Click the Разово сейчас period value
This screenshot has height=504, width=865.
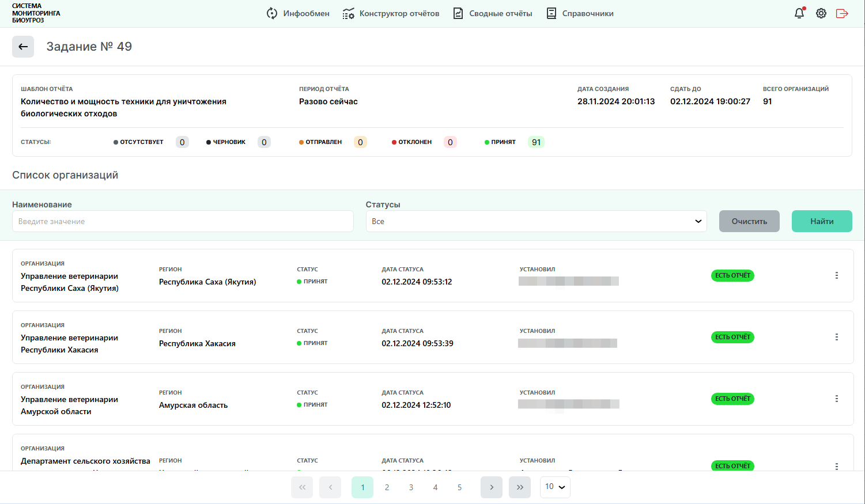(x=328, y=101)
